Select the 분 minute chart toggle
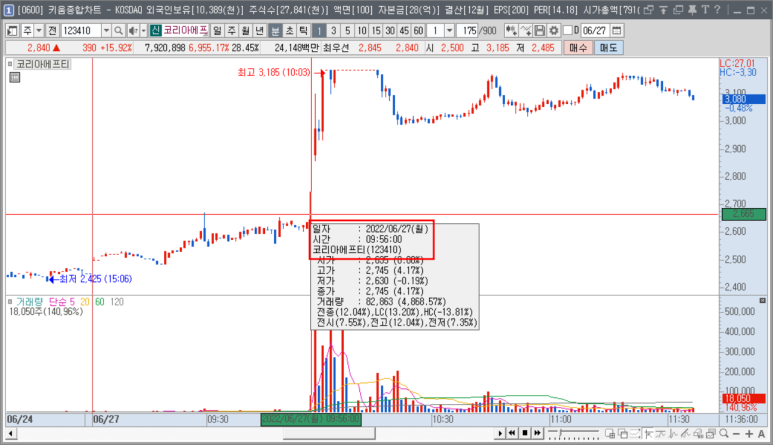Viewport: 773px width, 445px height. click(x=275, y=31)
